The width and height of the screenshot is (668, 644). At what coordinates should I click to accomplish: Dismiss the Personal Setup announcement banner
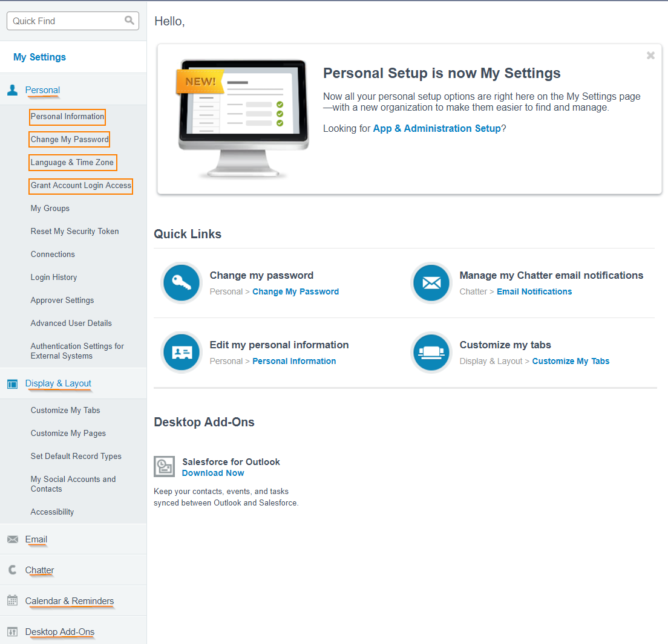[x=650, y=56]
